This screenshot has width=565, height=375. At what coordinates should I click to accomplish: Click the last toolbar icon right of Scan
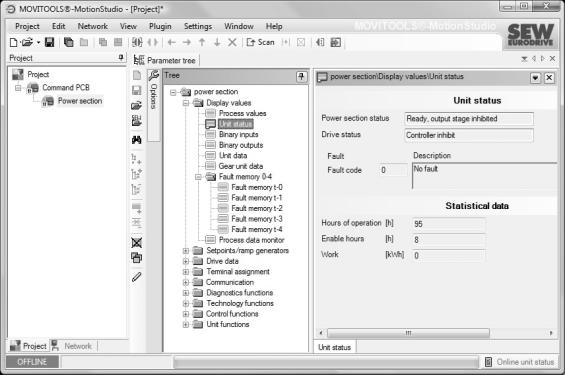(x=335, y=43)
